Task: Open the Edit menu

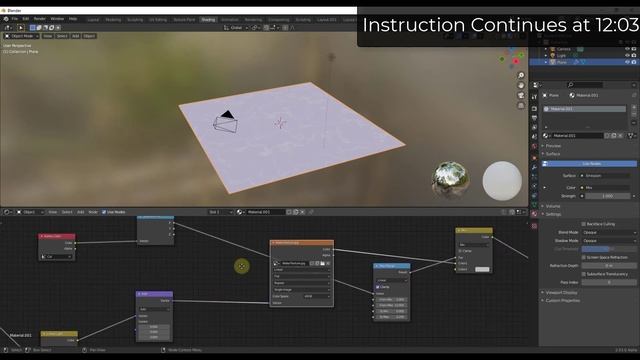Action: coord(26,19)
